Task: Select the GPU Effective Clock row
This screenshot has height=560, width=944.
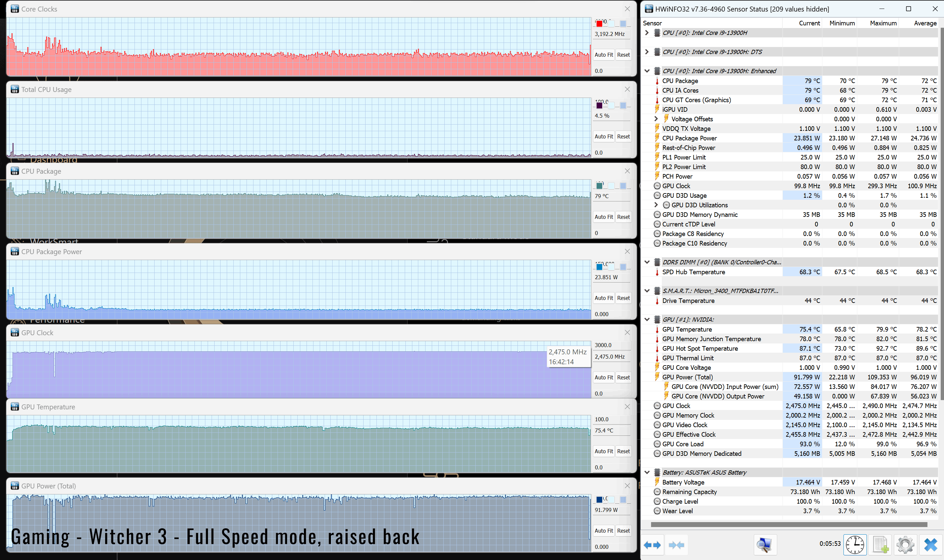Action: (790, 435)
